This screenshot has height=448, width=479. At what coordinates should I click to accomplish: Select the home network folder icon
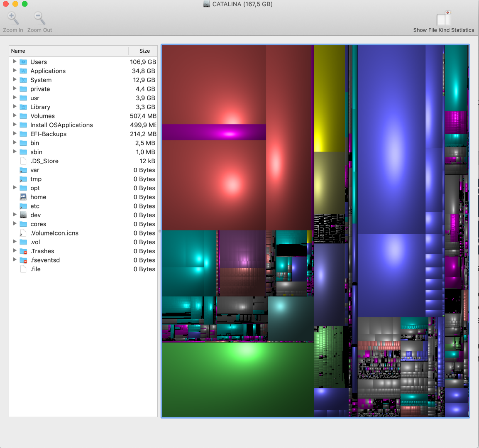[x=24, y=197]
